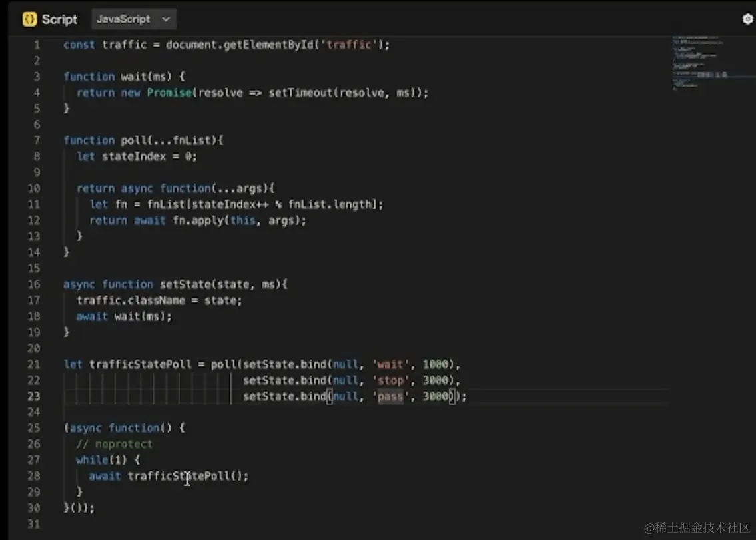Click 'setState' in function definition on line 16
The image size is (756, 540).
pyautogui.click(x=185, y=284)
